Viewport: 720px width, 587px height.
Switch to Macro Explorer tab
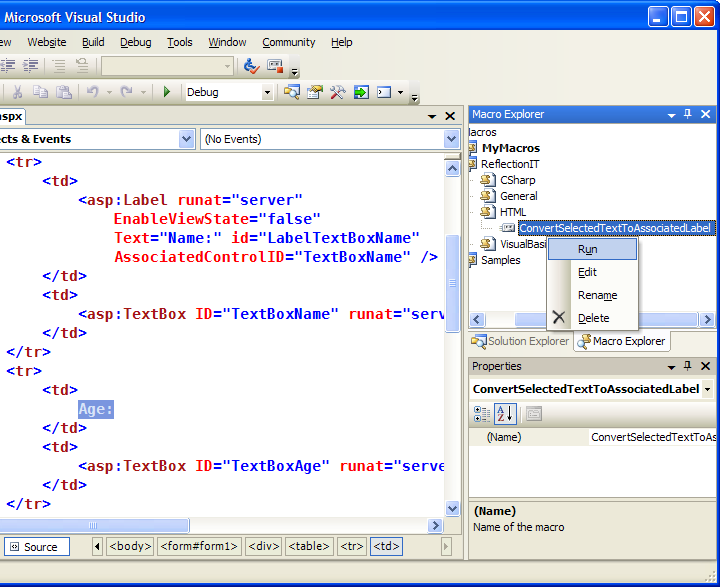[x=621, y=341]
